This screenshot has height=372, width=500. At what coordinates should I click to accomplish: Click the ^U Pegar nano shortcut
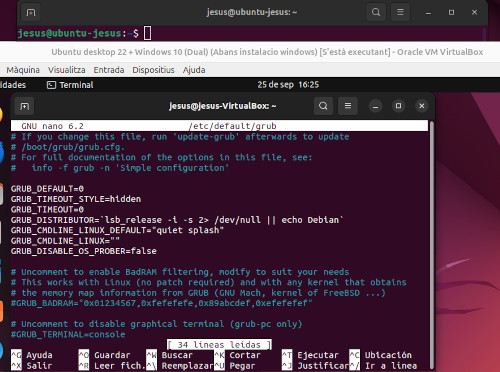point(235,366)
